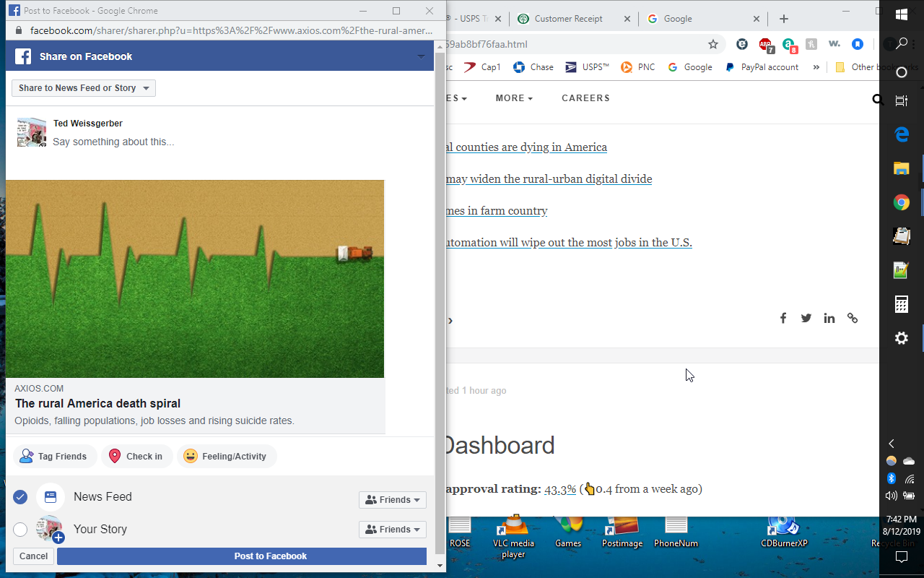Cancel the Facebook share dialog
This screenshot has width=924, height=578.
click(33, 556)
